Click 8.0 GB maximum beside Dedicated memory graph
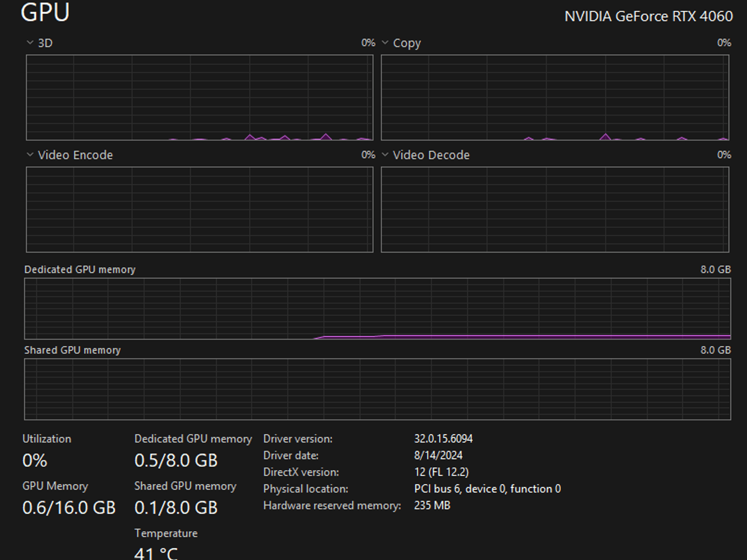Screen dimensions: 747x560 (716, 269)
